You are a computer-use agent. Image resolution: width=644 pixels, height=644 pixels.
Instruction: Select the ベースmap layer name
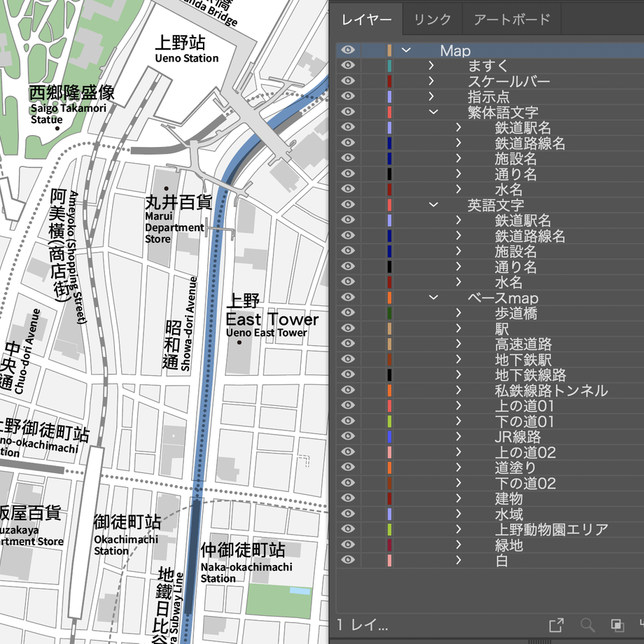point(503,297)
